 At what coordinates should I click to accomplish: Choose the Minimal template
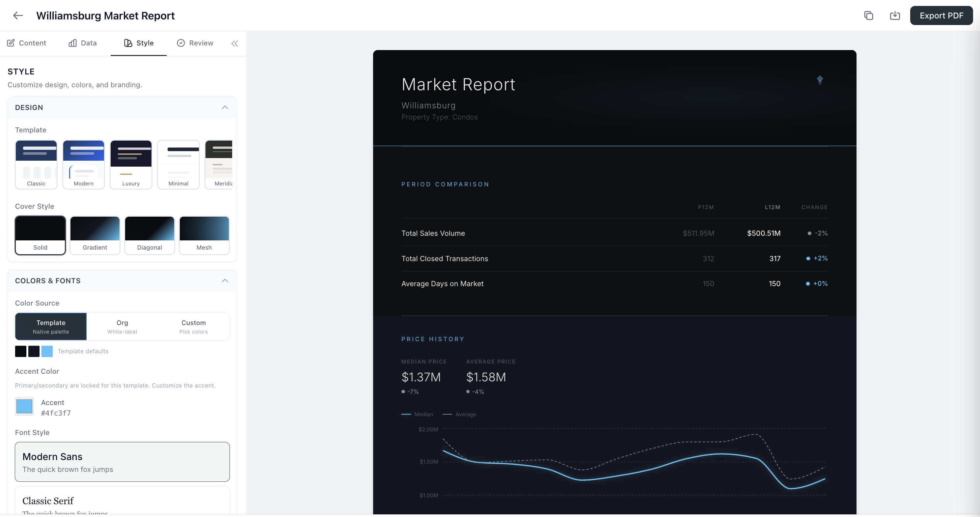(x=178, y=164)
